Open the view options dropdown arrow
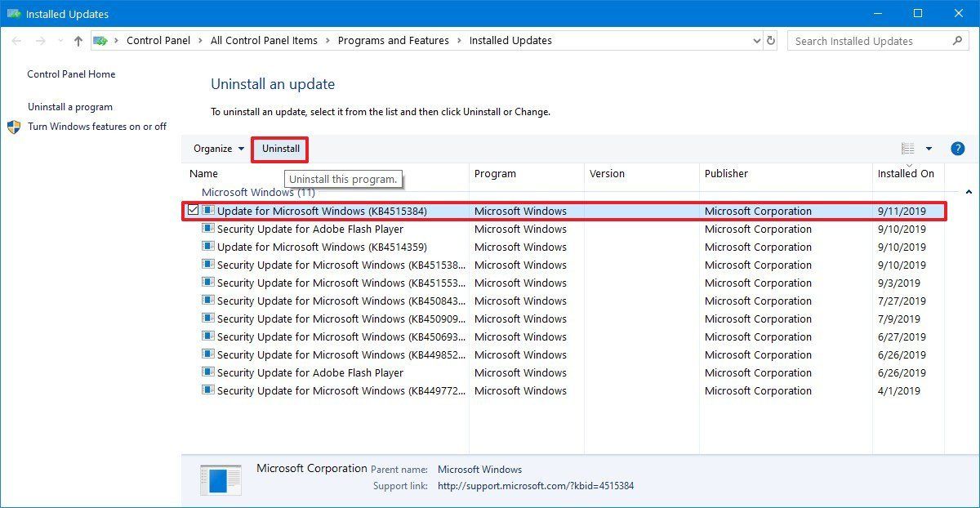Screen dimensions: 980x508 [x=927, y=149]
